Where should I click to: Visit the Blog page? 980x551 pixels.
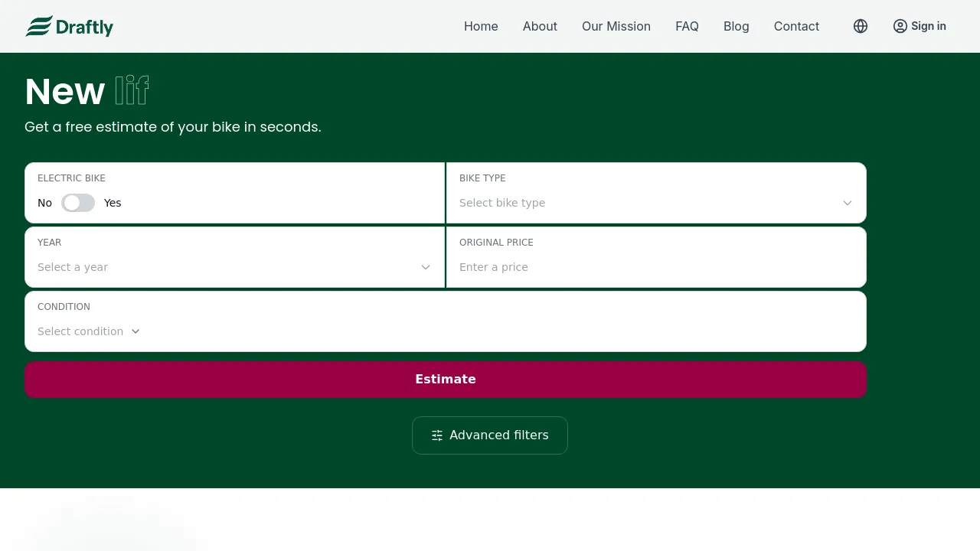tap(737, 26)
